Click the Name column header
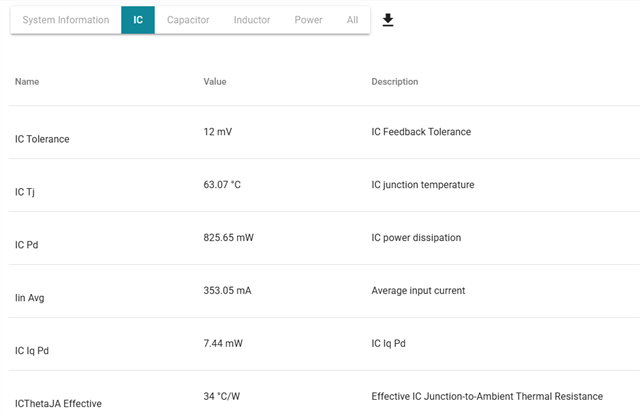This screenshot has width=640, height=416. pos(27,82)
